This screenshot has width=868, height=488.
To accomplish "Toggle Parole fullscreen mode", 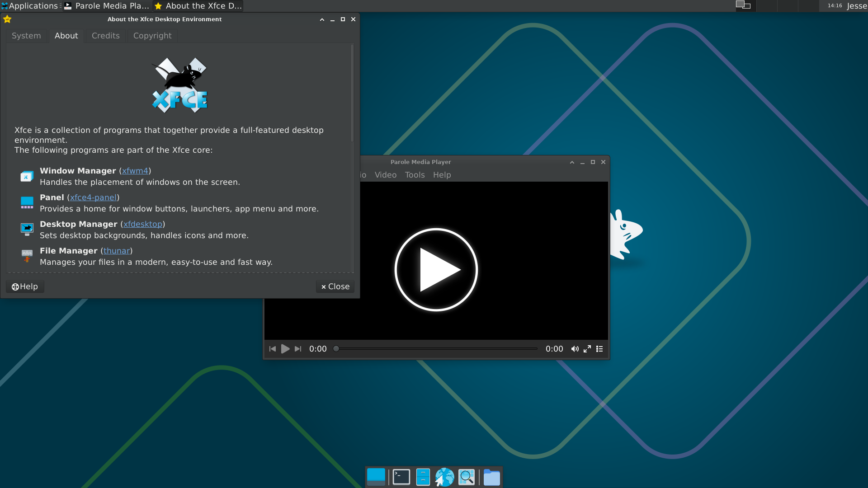I will pos(587,349).
